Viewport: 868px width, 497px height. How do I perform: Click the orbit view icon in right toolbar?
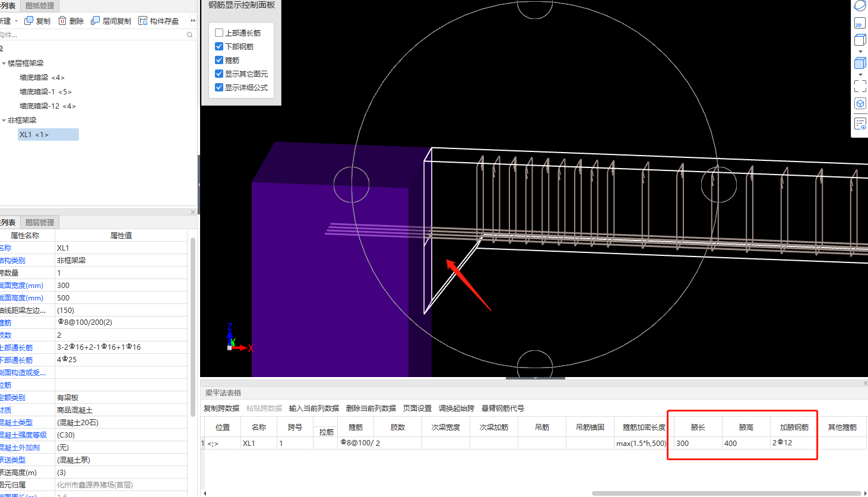860,6
